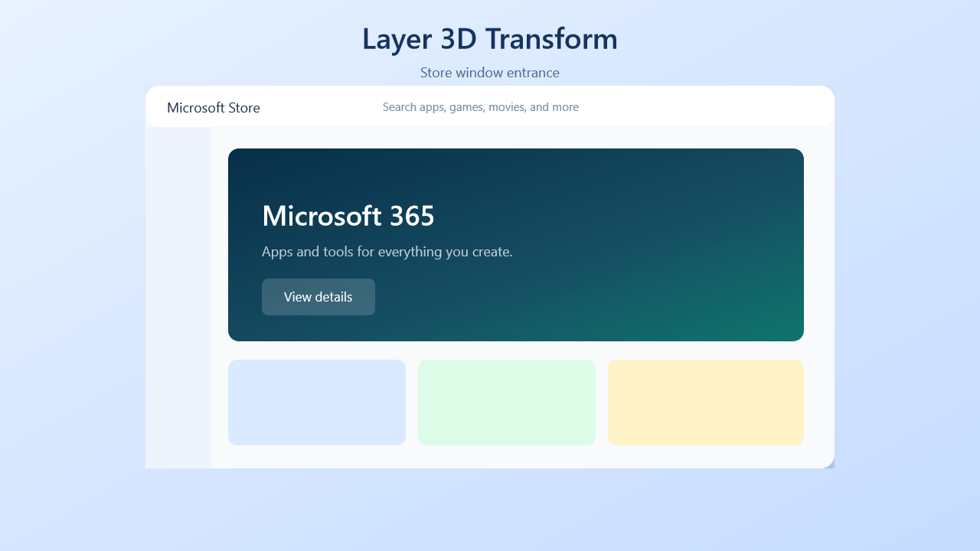Click the Layer 3D Transform page heading
Screen dimensions: 980x551
[490, 39]
